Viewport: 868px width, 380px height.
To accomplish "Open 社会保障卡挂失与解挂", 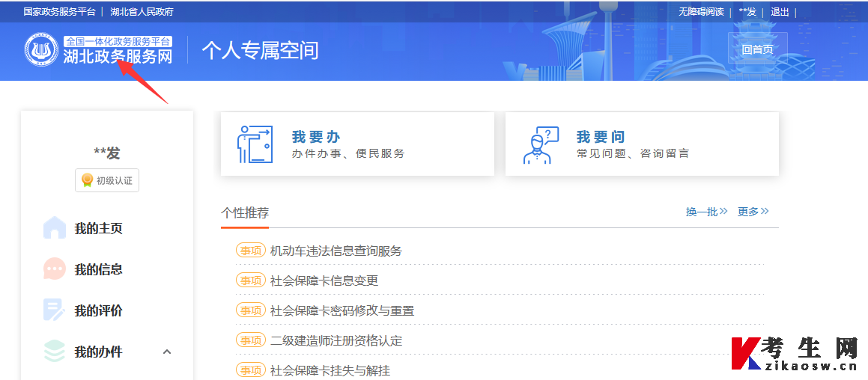I will pos(330,370).
